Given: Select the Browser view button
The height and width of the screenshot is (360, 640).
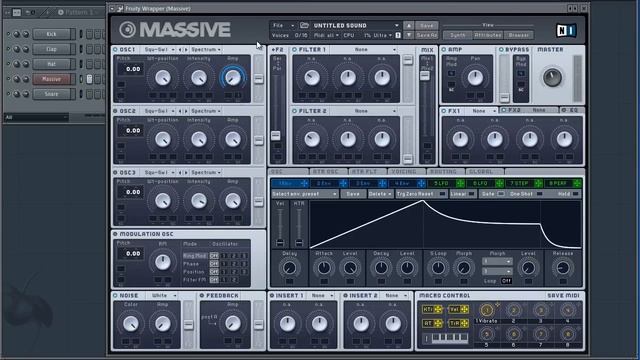Looking at the screenshot, I should (518, 35).
